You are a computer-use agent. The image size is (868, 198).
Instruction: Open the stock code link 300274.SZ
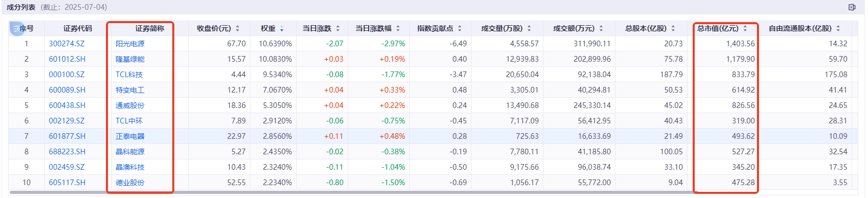pos(67,44)
